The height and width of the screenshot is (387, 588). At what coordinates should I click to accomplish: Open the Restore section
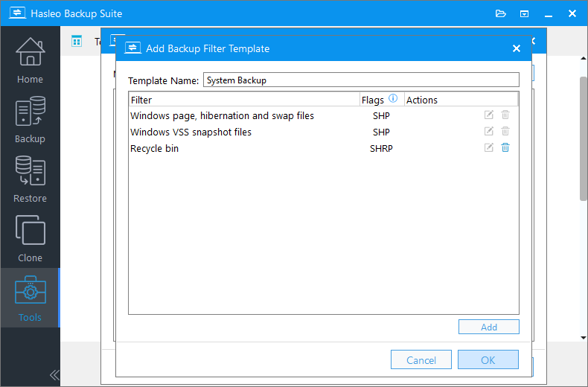tap(30, 179)
